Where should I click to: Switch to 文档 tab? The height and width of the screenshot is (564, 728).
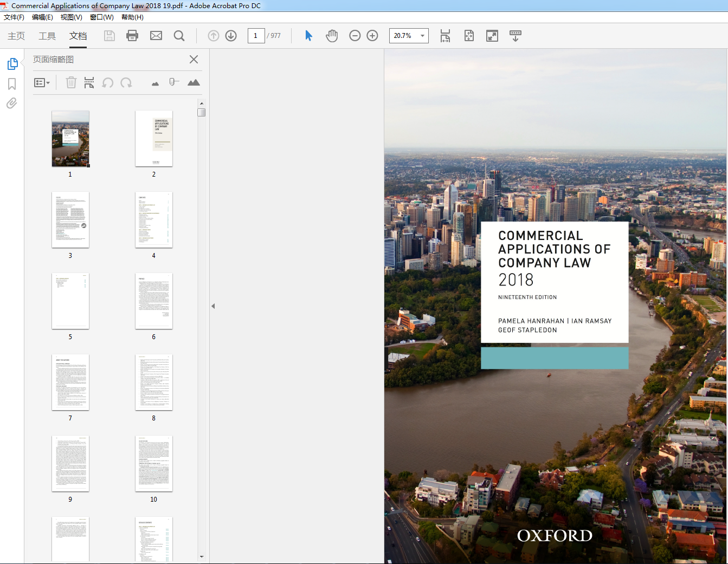(x=78, y=36)
